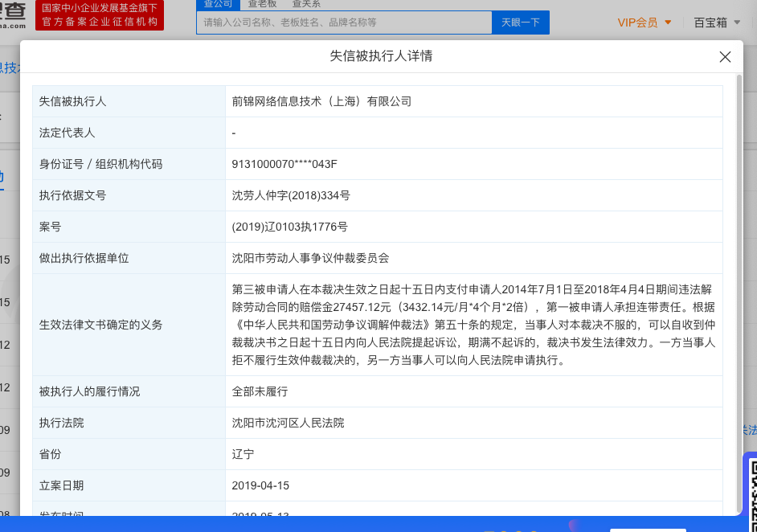Click the 省份 row label

50,454
